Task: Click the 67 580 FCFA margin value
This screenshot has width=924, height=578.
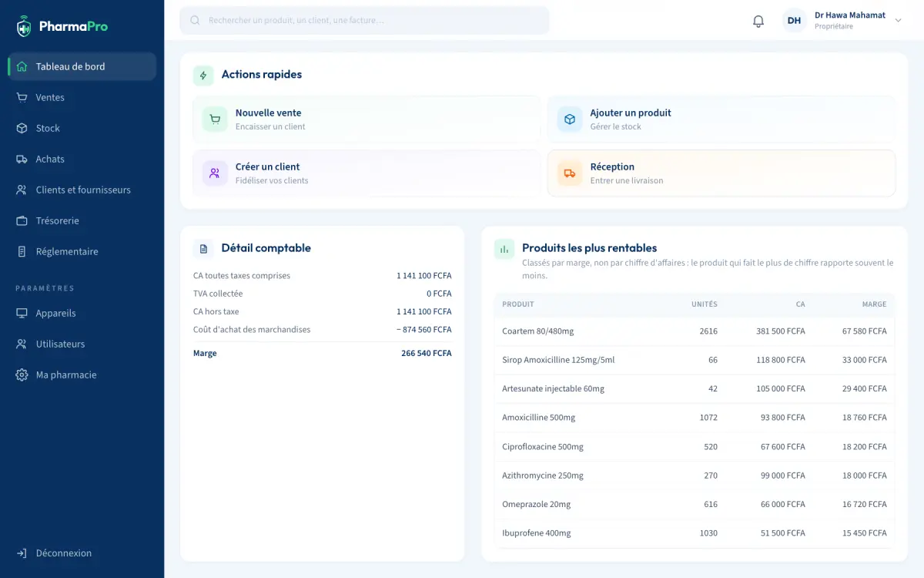Action: point(865,331)
